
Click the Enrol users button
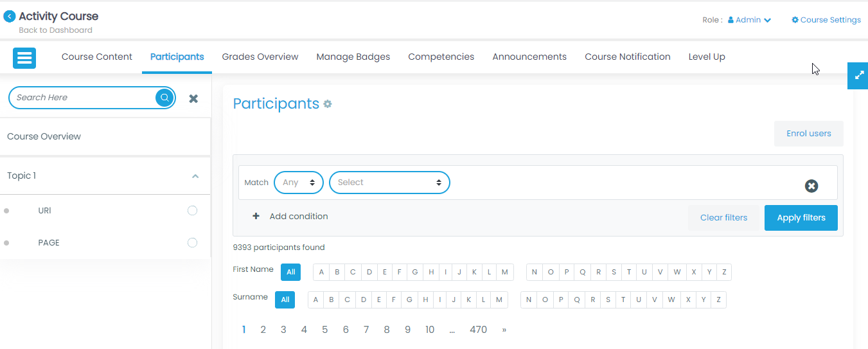[x=808, y=134]
